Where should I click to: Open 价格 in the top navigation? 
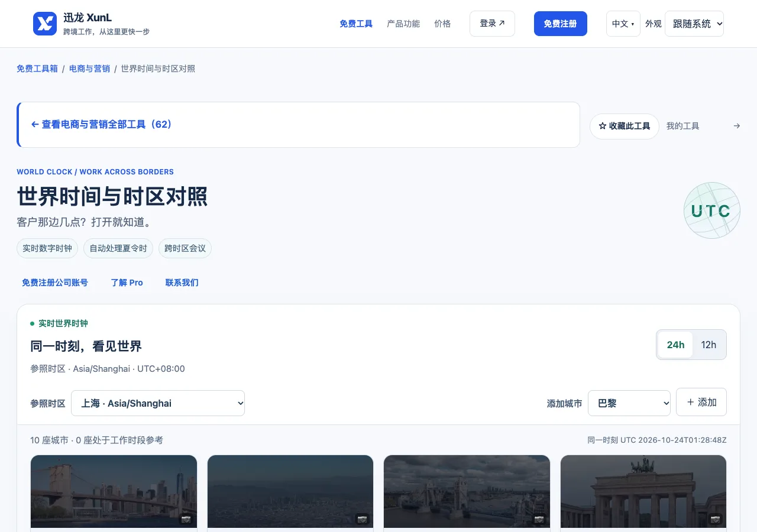pyautogui.click(x=442, y=24)
